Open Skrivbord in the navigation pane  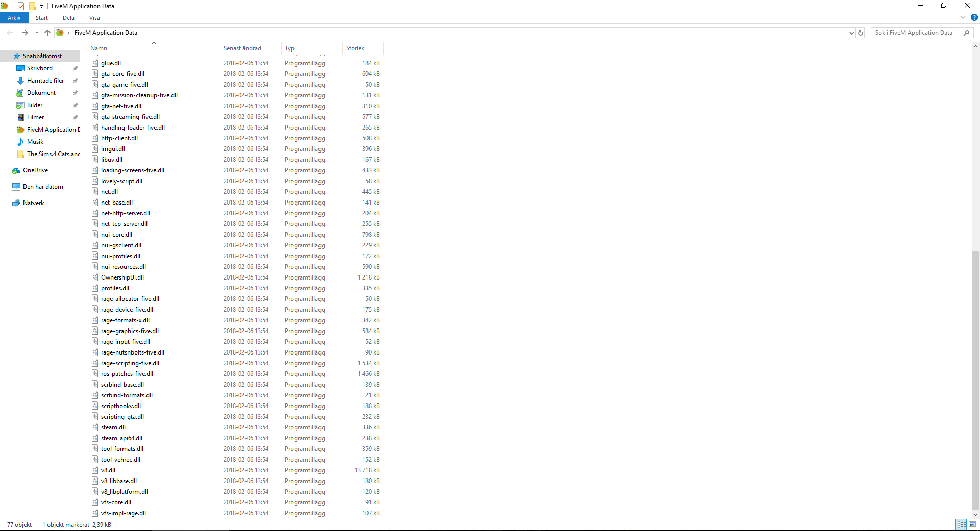40,68
